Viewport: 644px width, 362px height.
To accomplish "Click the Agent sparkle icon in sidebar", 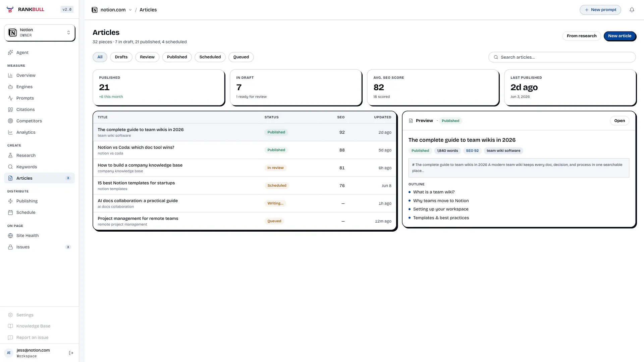I will (10, 53).
